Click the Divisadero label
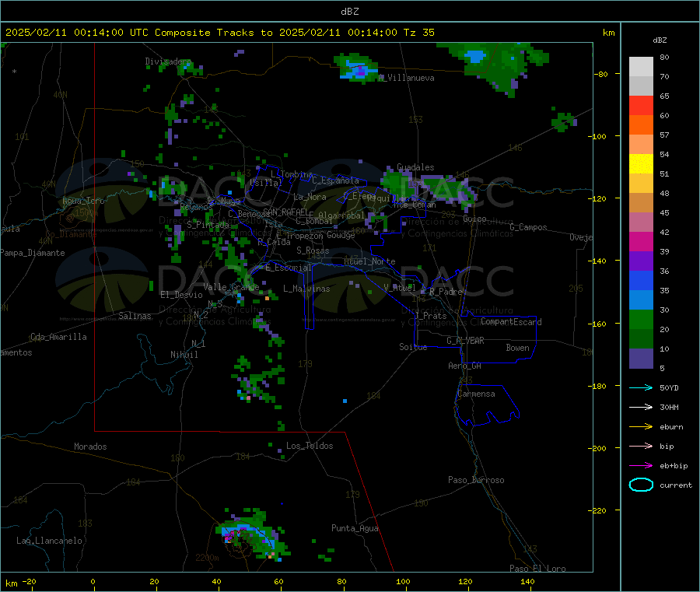 tap(168, 61)
